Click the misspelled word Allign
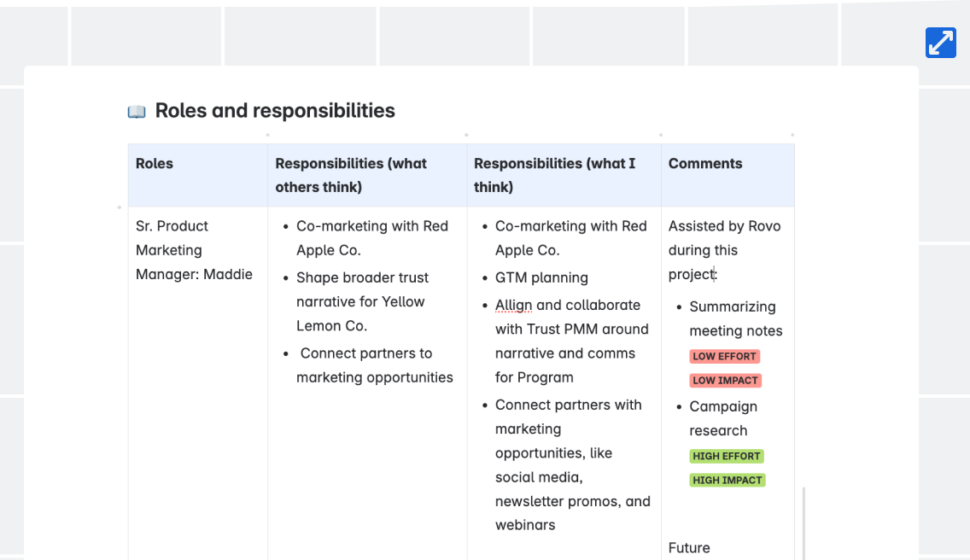The height and width of the screenshot is (560, 970). (513, 305)
